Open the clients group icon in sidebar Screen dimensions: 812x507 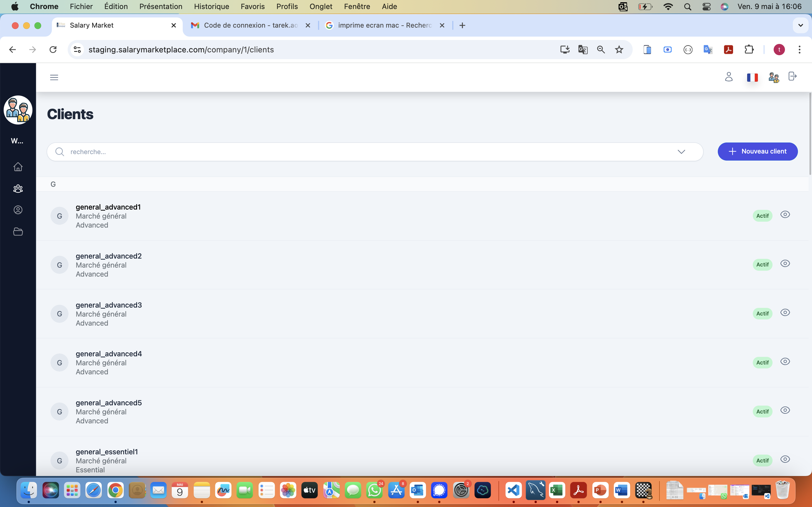[18, 189]
